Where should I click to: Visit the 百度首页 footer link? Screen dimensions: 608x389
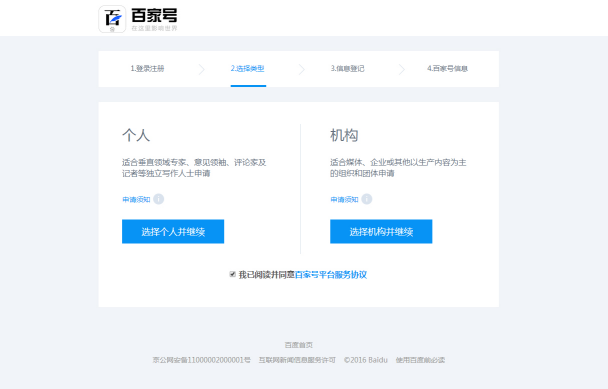pyautogui.click(x=299, y=345)
